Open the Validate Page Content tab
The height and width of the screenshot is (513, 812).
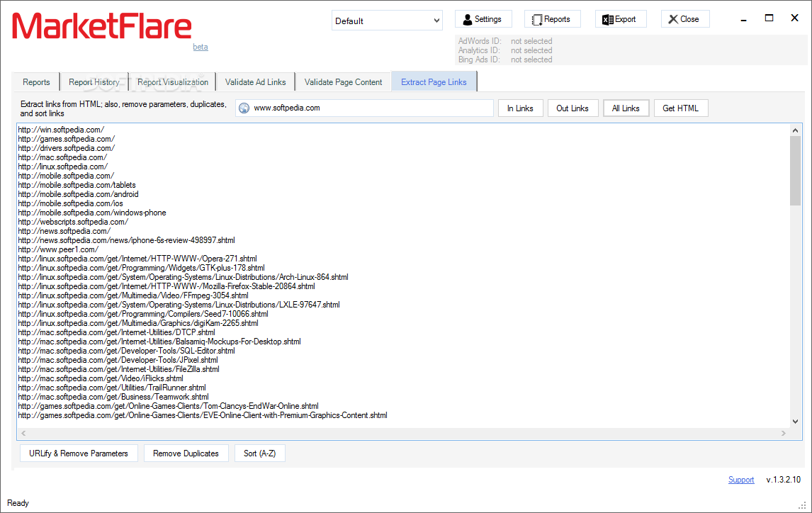point(343,81)
